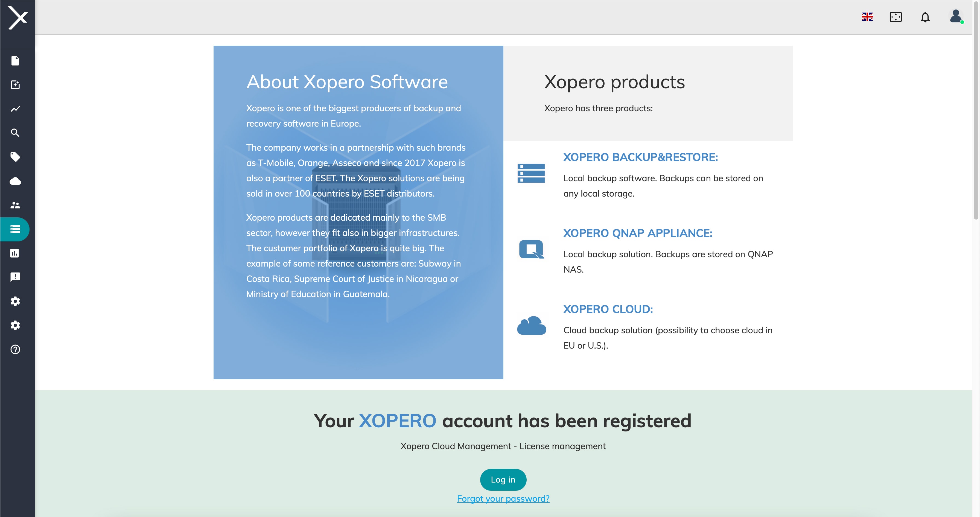The image size is (980, 517).
Task: Open the document file icon in sidebar
Action: tap(15, 60)
